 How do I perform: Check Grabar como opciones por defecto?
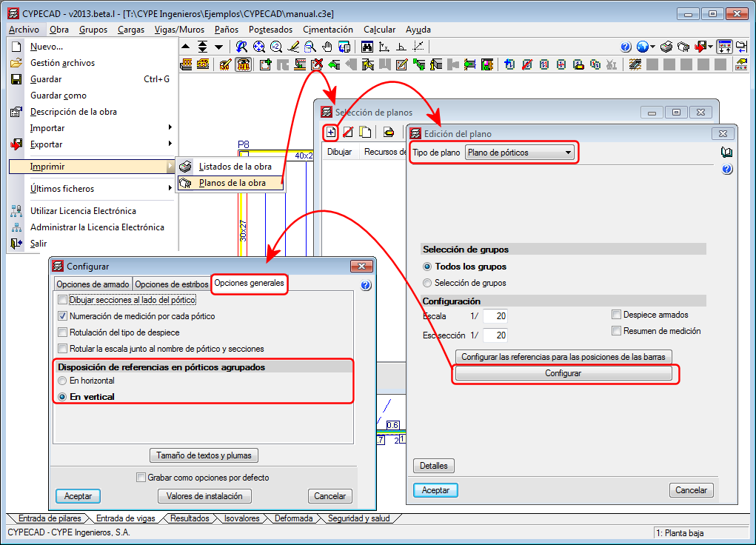pos(141,478)
